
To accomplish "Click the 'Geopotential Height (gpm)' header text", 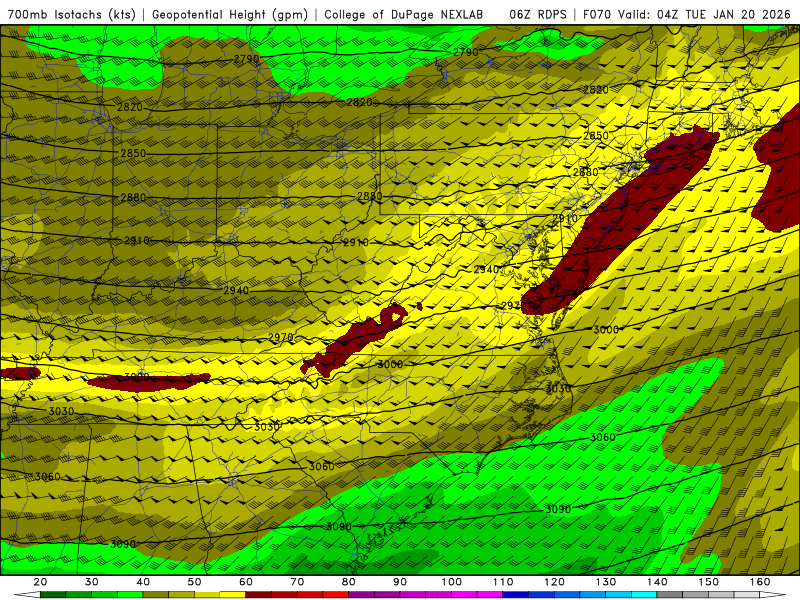I will click(x=230, y=15).
